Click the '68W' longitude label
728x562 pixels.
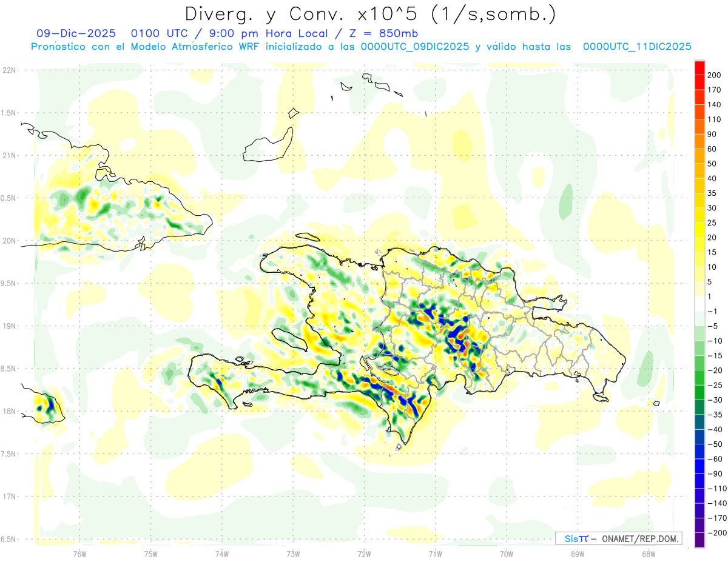[649, 554]
